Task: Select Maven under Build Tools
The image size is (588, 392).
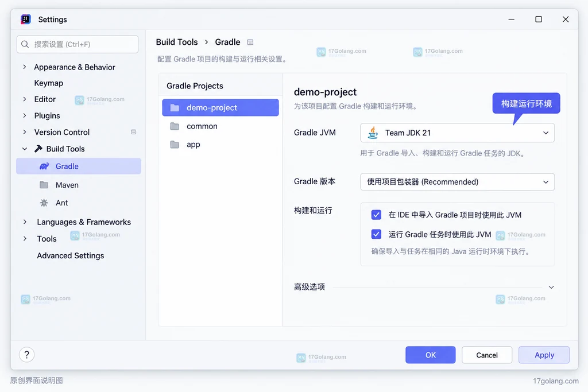Action: pyautogui.click(x=67, y=185)
